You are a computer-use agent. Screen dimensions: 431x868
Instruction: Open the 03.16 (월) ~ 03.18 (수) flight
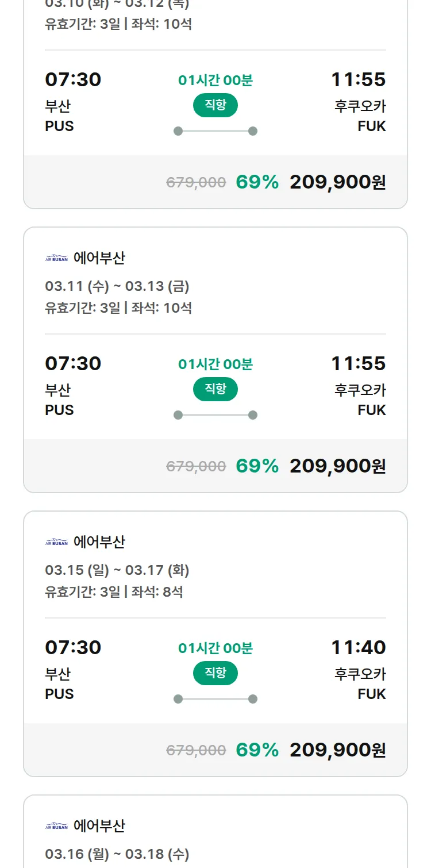tap(117, 854)
